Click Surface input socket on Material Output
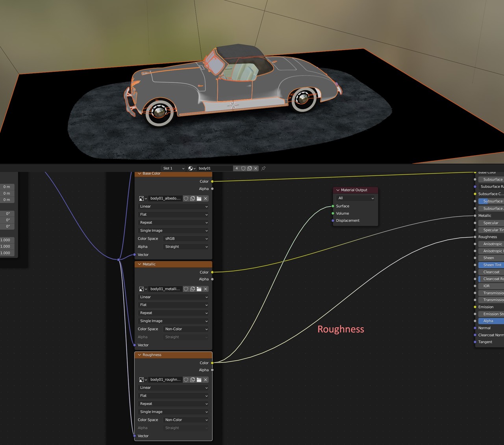 pyautogui.click(x=333, y=206)
